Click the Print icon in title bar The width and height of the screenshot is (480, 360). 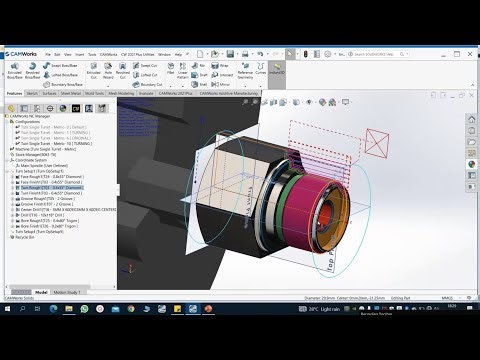[x=245, y=54]
